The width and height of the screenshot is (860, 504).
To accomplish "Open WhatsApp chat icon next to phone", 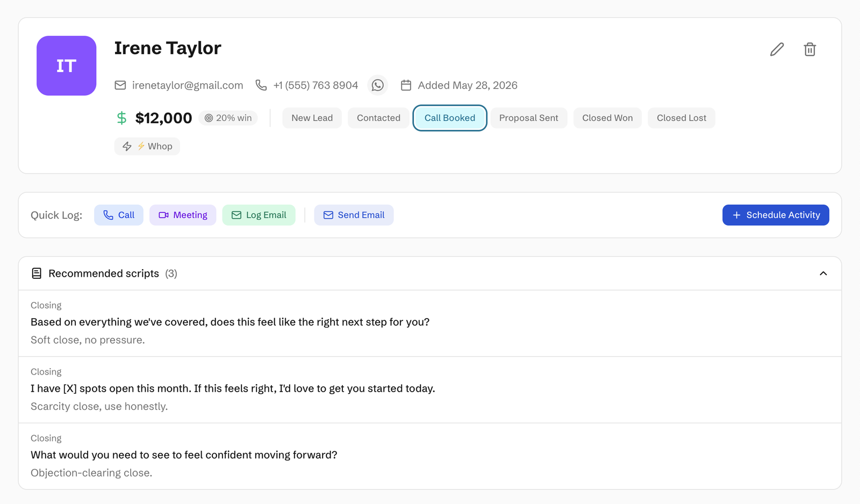I will coord(378,85).
